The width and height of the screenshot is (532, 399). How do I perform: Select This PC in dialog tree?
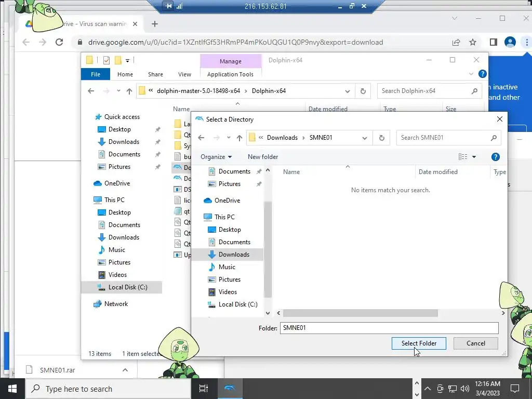pos(224,217)
